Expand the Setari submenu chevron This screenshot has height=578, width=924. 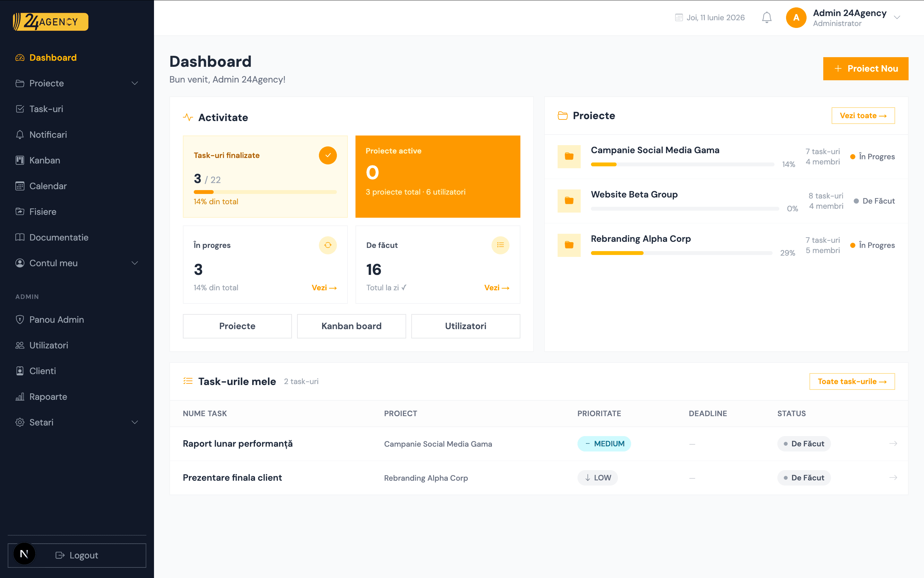click(x=135, y=422)
